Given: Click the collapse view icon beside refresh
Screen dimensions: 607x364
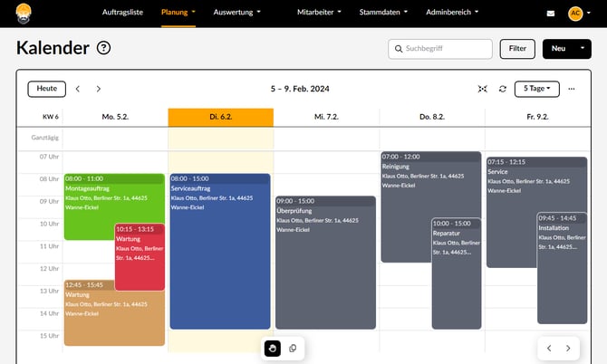Looking at the screenshot, I should click(x=482, y=89).
